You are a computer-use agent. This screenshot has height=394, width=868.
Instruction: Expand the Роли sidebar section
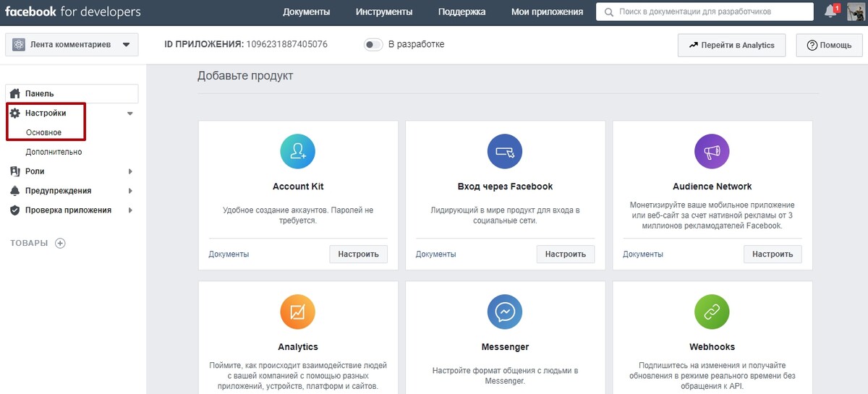click(70, 171)
